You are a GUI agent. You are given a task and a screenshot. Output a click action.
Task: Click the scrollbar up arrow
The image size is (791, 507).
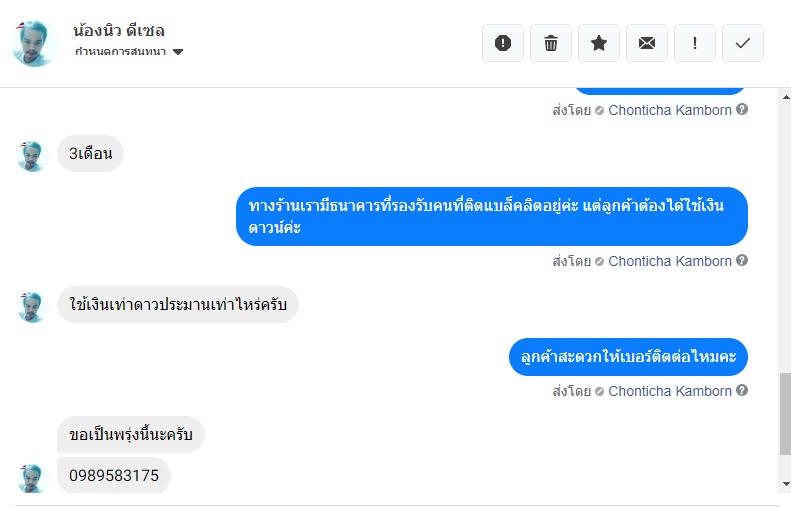coord(784,95)
